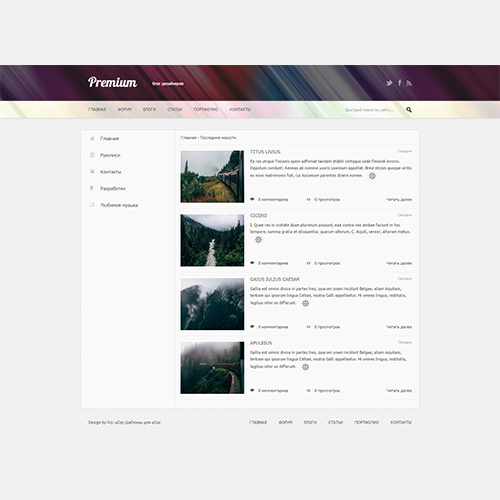Click read more link on CICERO post
Screen dimensions: 500x500
coord(399,263)
